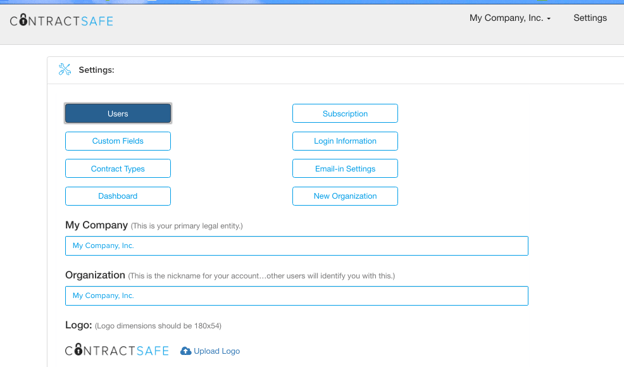The image size is (624, 367).
Task: Click the Logo dimensions label text
Action: tap(158, 326)
